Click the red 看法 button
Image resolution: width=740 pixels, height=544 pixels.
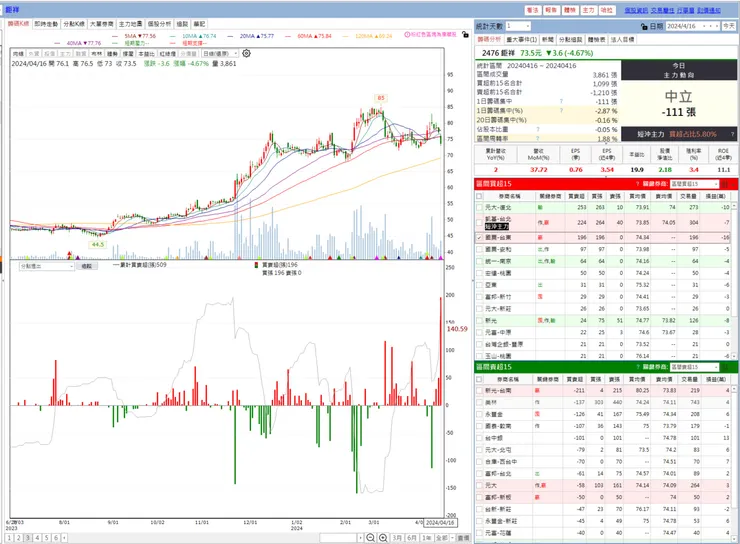click(532, 10)
